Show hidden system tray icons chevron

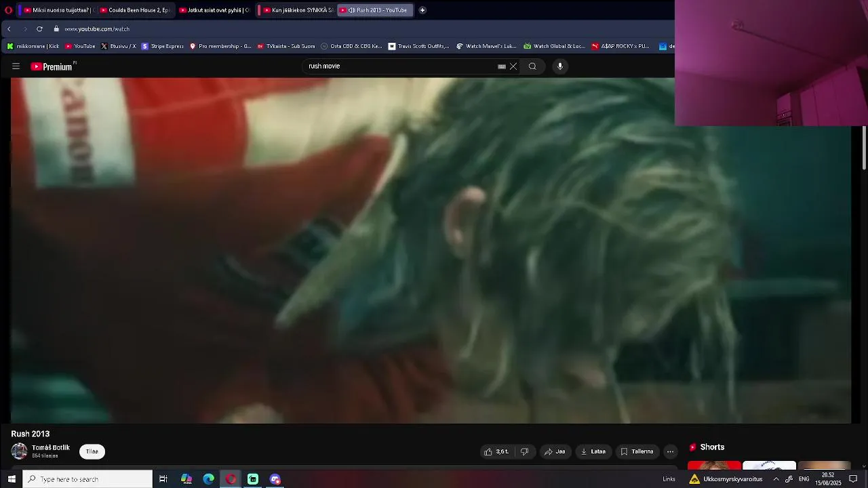(x=776, y=479)
